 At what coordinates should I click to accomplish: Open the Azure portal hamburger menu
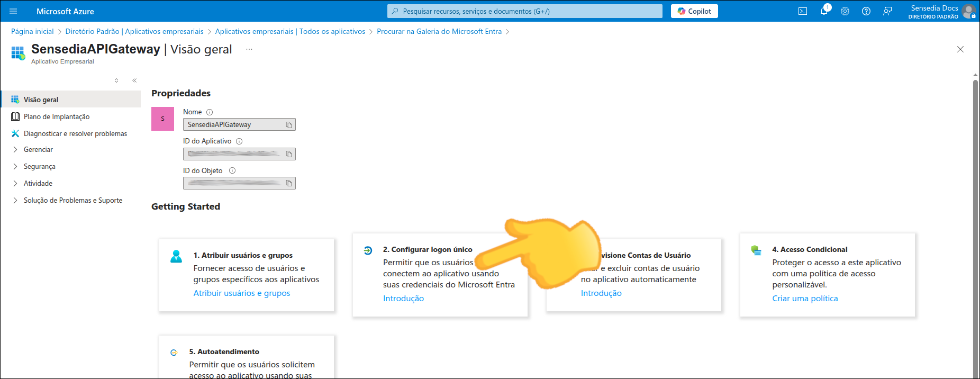tap(13, 11)
